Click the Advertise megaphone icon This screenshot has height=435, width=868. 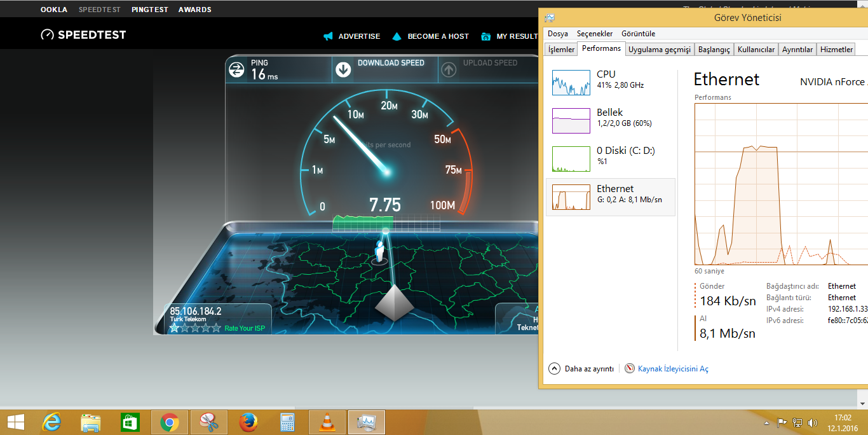pos(328,36)
